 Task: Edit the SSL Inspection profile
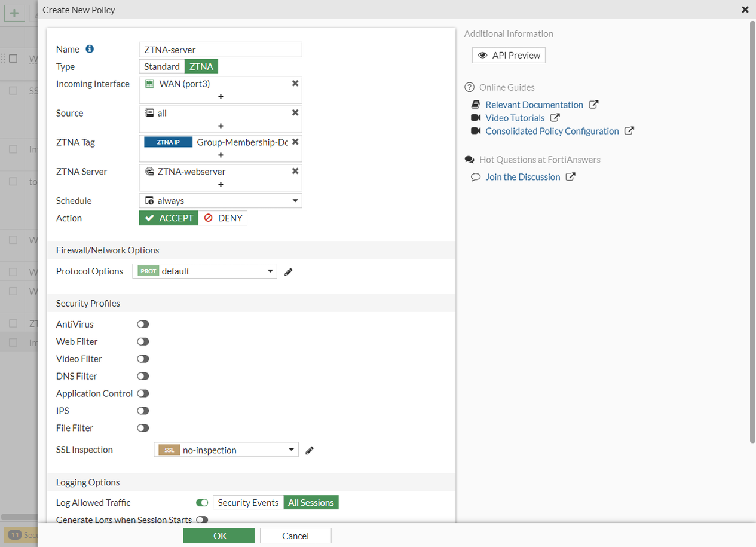[x=310, y=450]
